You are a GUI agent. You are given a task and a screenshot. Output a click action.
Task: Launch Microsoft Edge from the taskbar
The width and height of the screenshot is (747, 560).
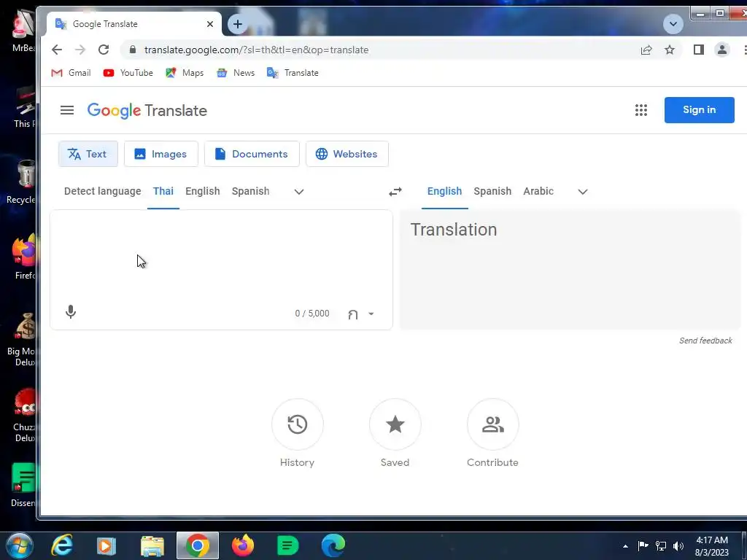333,545
